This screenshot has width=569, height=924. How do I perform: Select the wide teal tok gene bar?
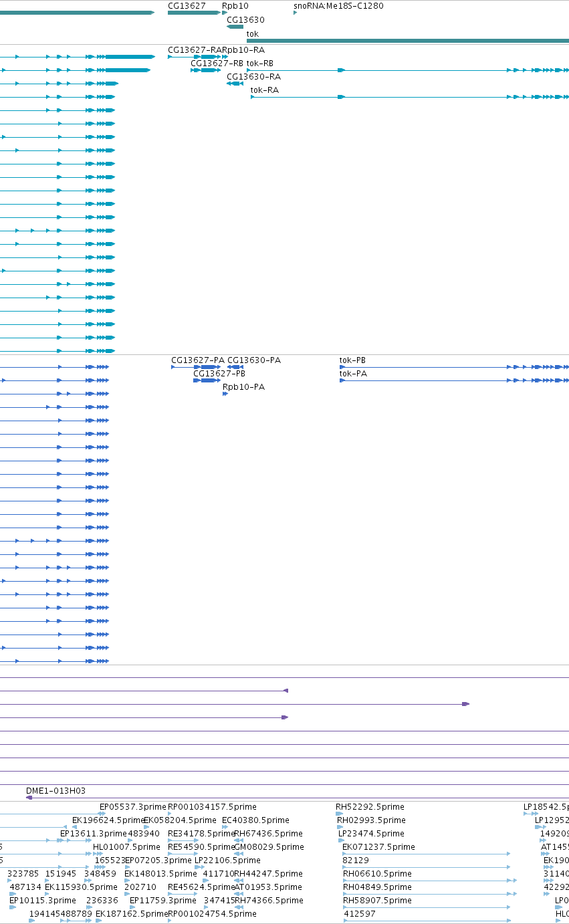coord(408,41)
